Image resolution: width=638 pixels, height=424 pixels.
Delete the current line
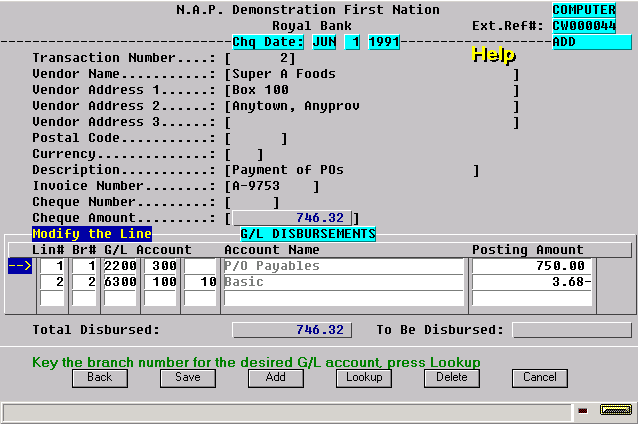[x=452, y=378]
